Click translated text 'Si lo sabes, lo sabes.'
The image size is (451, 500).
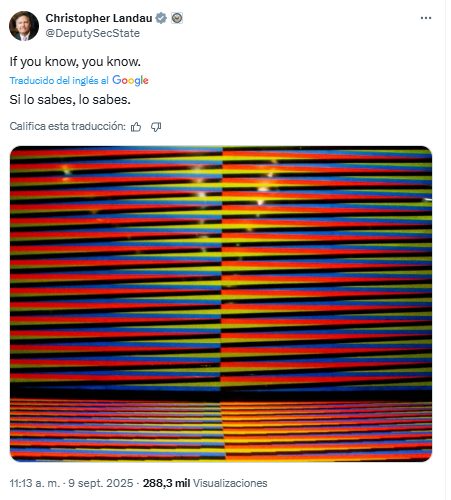pyautogui.click(x=70, y=100)
